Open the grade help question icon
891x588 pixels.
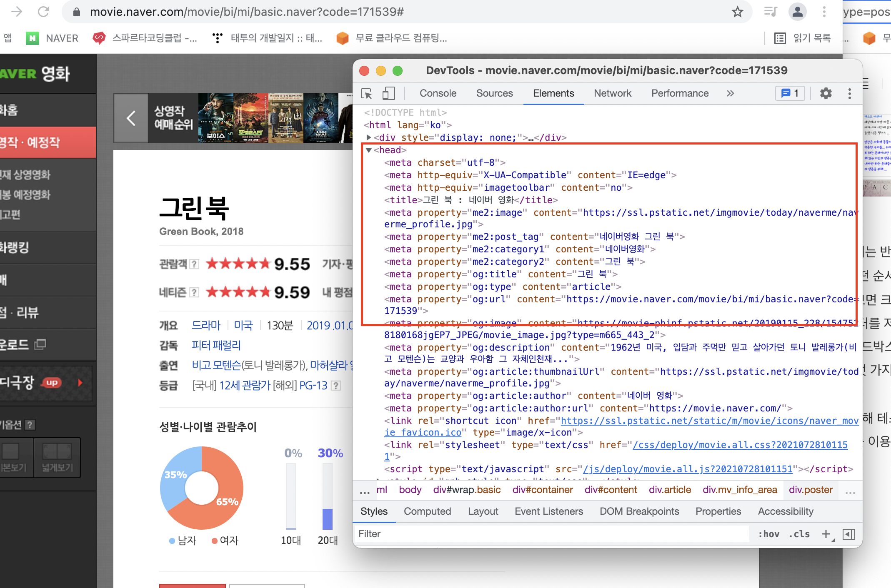[336, 386]
